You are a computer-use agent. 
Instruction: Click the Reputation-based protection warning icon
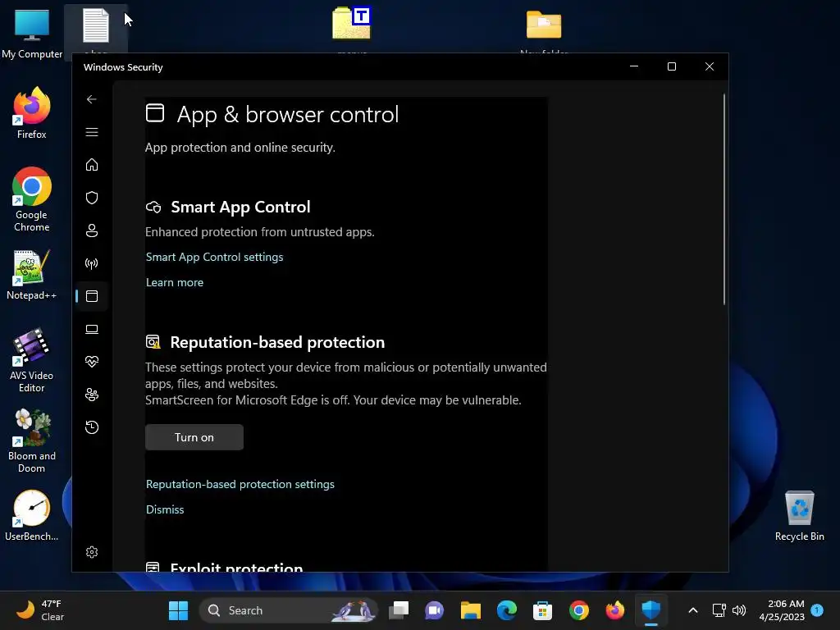[x=153, y=342]
